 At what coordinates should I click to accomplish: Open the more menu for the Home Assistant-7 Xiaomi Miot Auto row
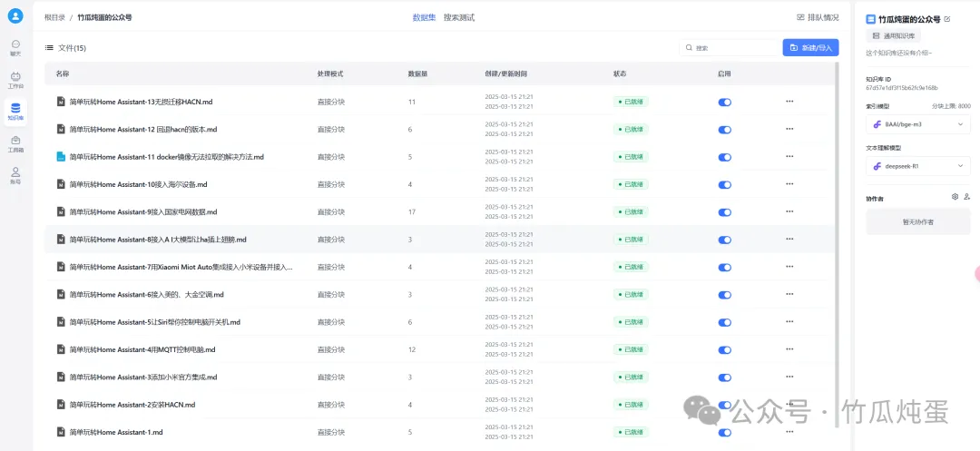point(789,267)
